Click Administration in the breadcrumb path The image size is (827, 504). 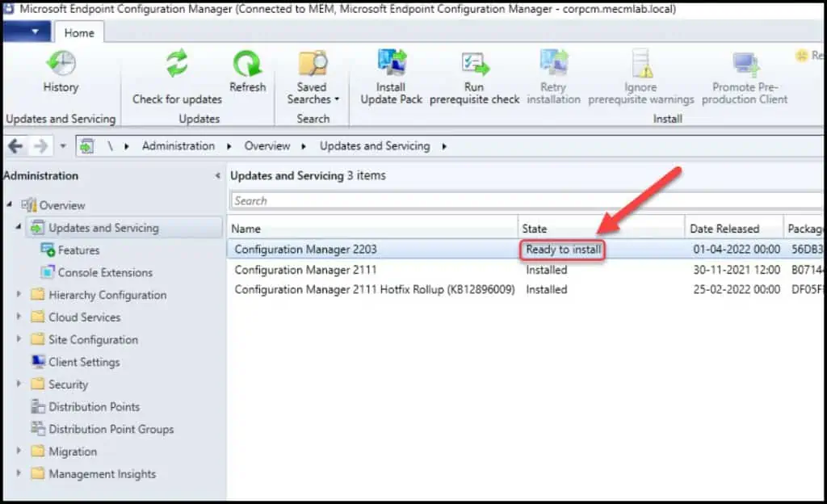tap(178, 146)
